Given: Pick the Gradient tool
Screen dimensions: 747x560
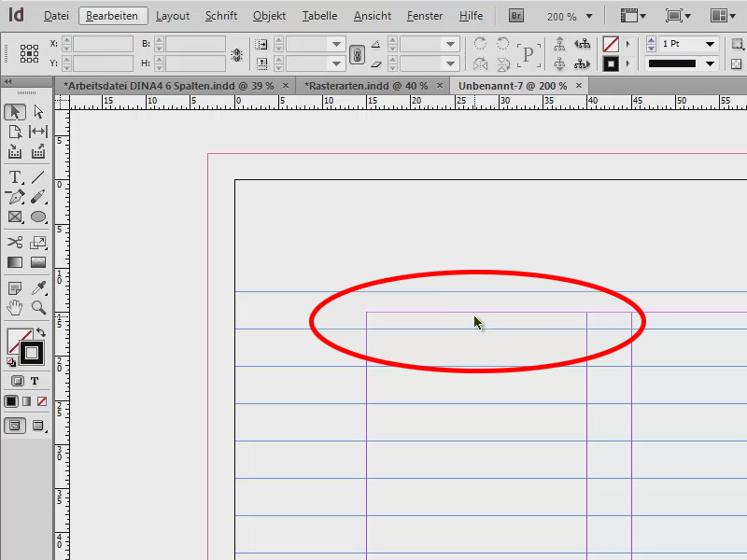Looking at the screenshot, I should (x=14, y=262).
